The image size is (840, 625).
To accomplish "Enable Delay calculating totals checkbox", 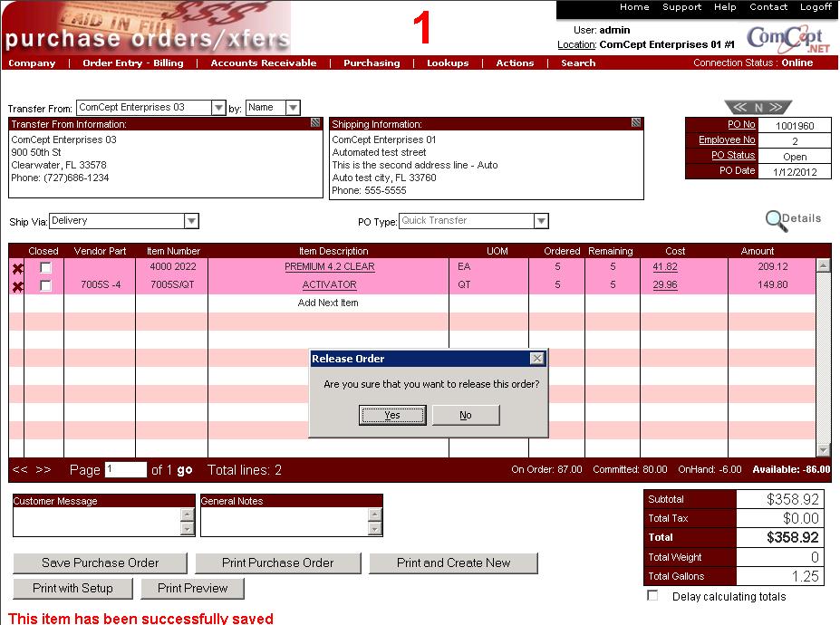I will pyautogui.click(x=652, y=596).
